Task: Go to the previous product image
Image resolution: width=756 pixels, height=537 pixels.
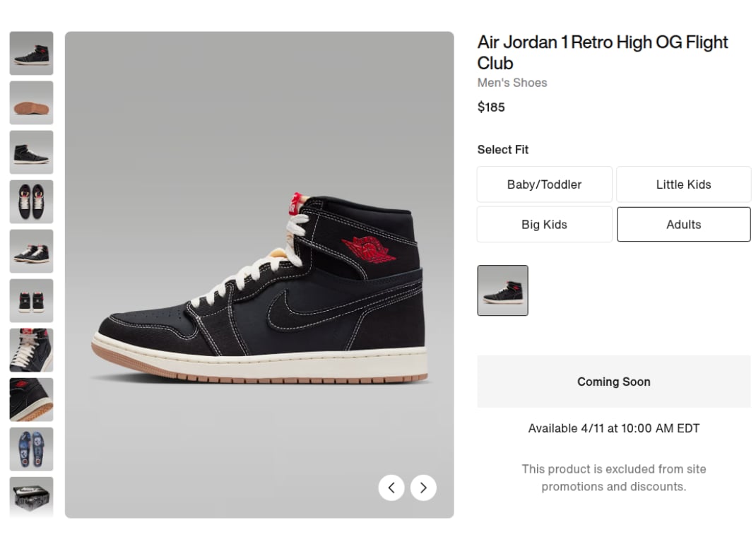Action: [x=391, y=488]
